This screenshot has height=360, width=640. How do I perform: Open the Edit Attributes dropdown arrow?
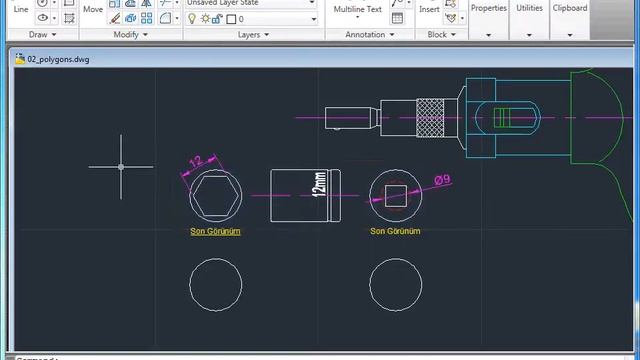pyautogui.click(x=462, y=18)
